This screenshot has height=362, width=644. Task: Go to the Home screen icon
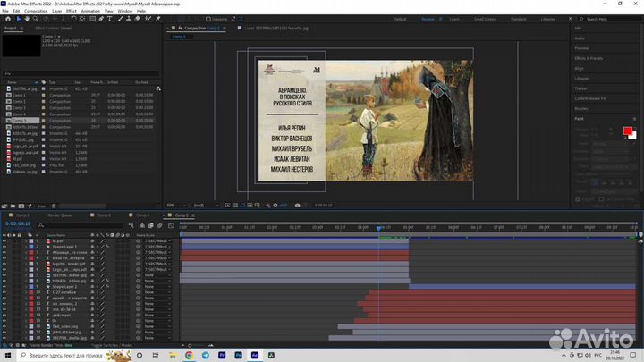(8, 19)
